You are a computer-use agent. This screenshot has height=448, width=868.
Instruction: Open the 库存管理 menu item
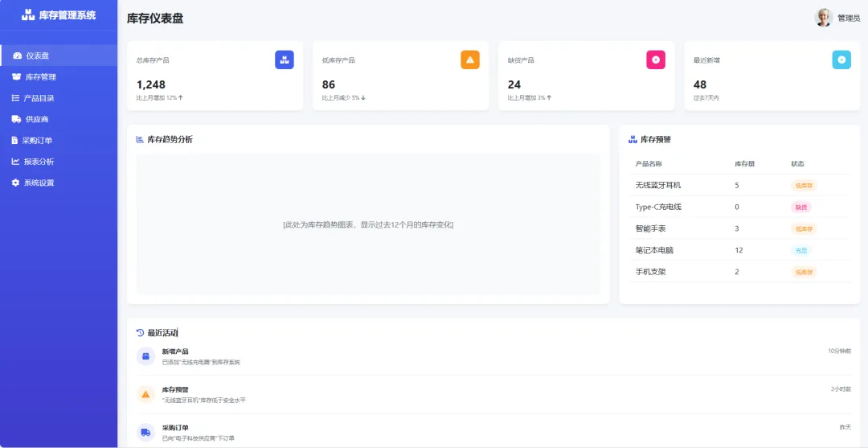click(59, 77)
